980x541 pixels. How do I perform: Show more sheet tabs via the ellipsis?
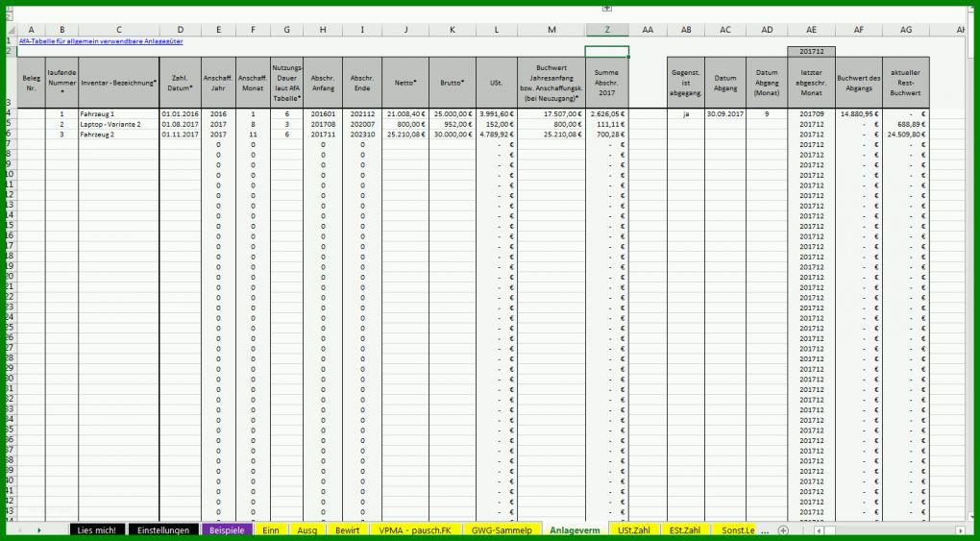click(x=766, y=530)
